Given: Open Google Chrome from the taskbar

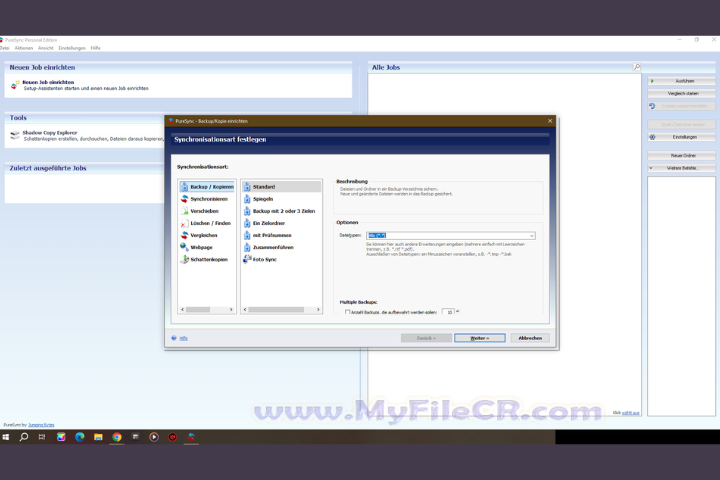Looking at the screenshot, I should coord(117,437).
